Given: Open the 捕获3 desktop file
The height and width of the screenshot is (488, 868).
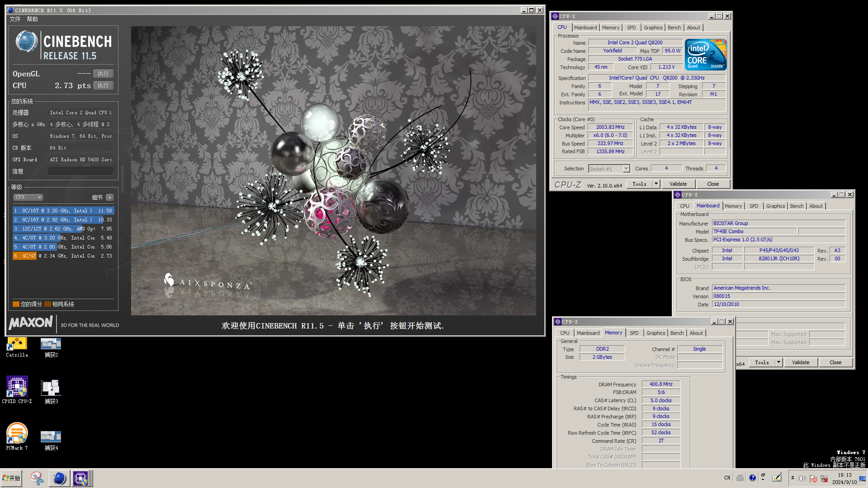Looking at the screenshot, I should point(51,391).
